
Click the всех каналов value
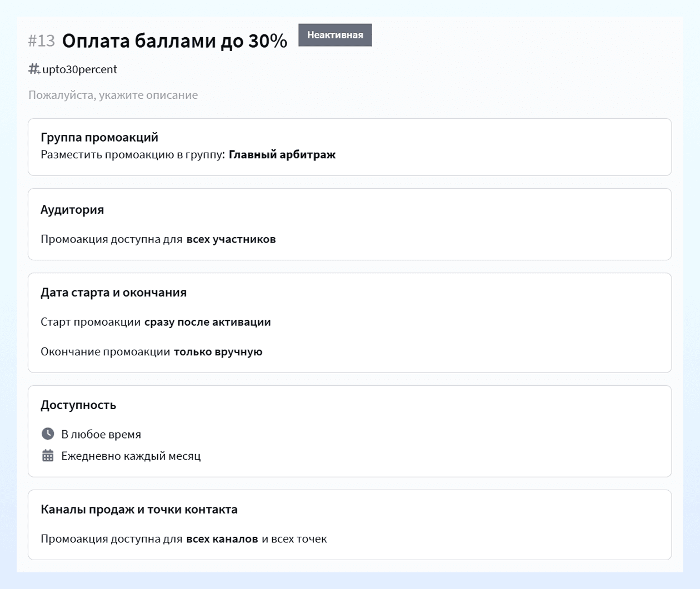coord(222,538)
